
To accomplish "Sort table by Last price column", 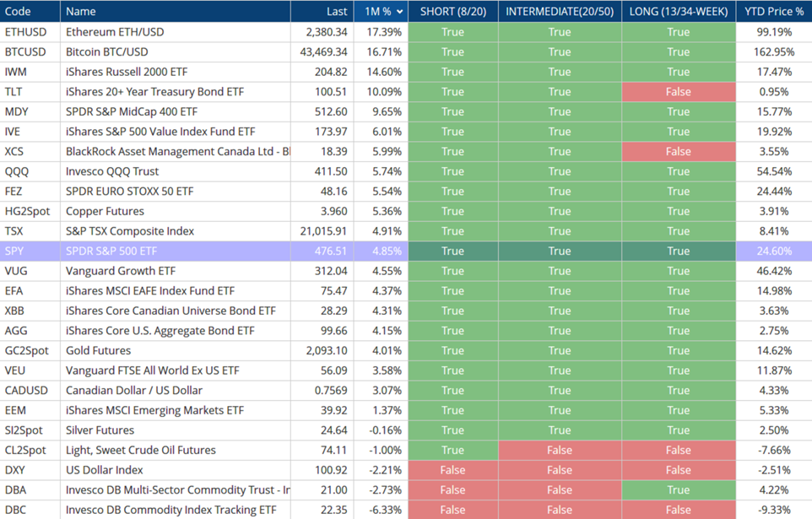I will 336,12.
